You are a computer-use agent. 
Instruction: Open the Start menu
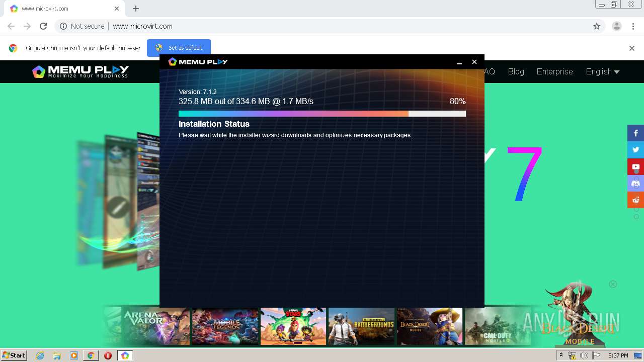coord(14,355)
